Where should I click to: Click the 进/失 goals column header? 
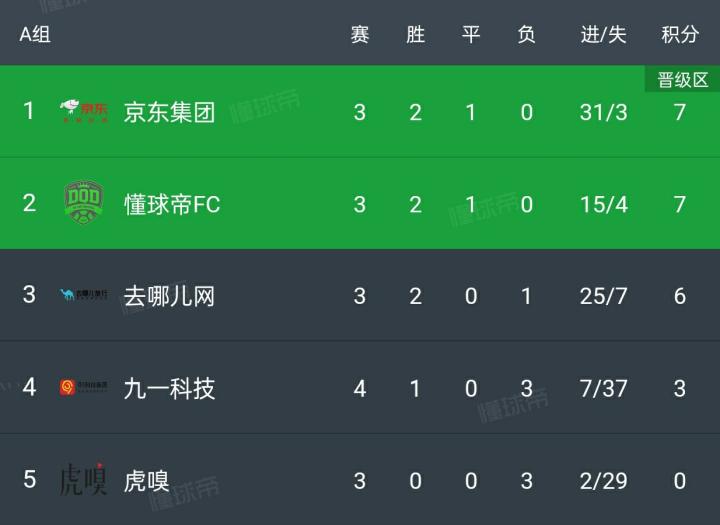603,34
